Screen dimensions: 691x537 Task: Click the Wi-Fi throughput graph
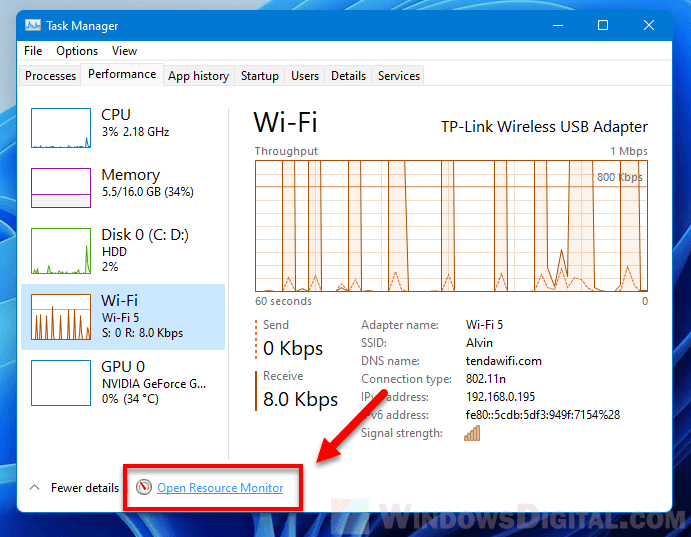pos(451,224)
